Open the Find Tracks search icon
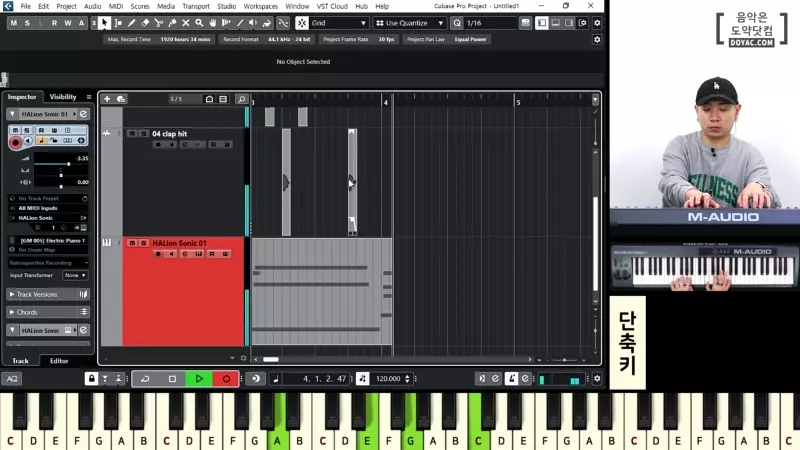 [x=242, y=99]
